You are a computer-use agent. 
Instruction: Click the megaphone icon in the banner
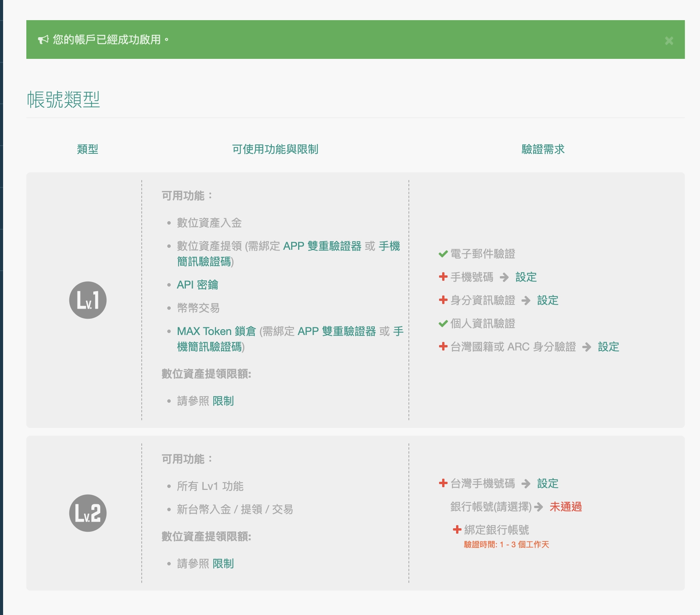43,40
